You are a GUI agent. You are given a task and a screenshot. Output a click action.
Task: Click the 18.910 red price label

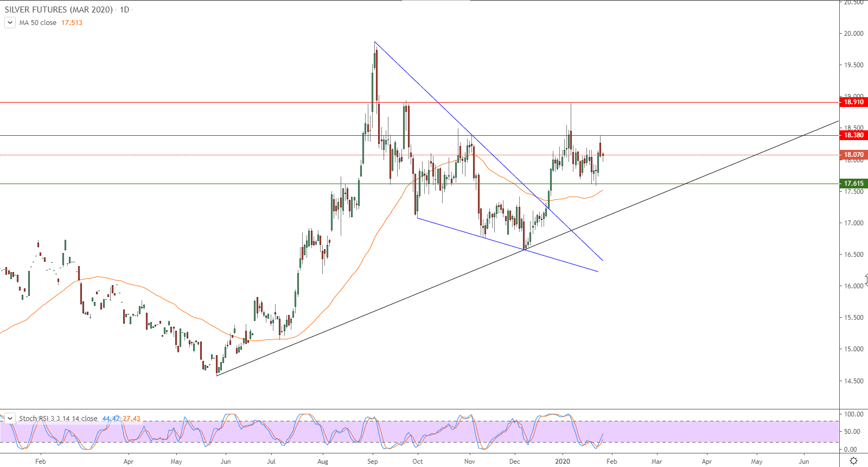coord(853,102)
